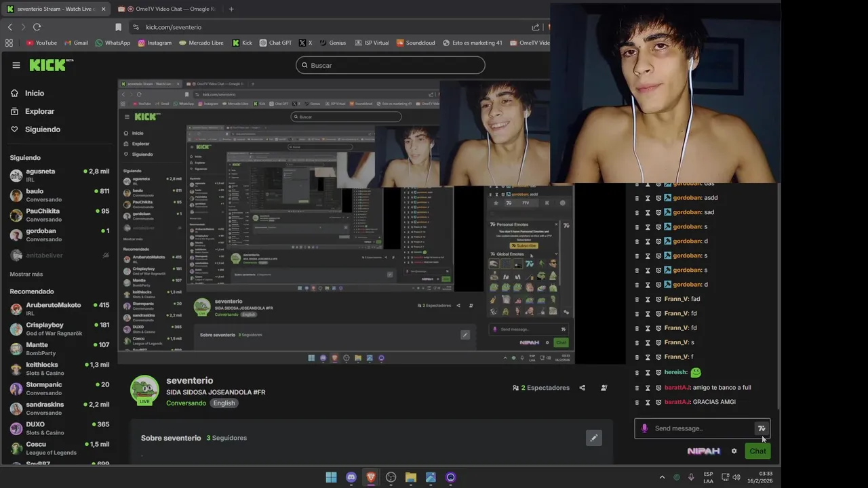Switch to seventerio Stream browser tab

(x=56, y=9)
